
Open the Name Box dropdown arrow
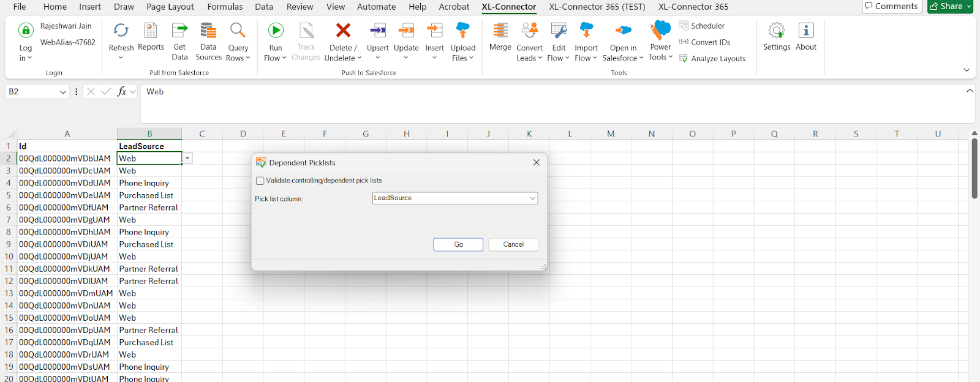click(63, 92)
